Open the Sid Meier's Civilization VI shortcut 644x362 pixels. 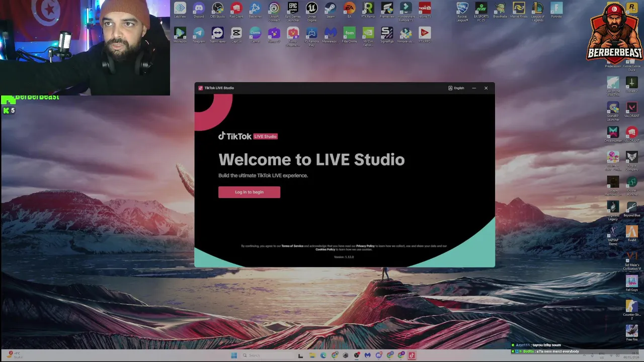pos(631,260)
